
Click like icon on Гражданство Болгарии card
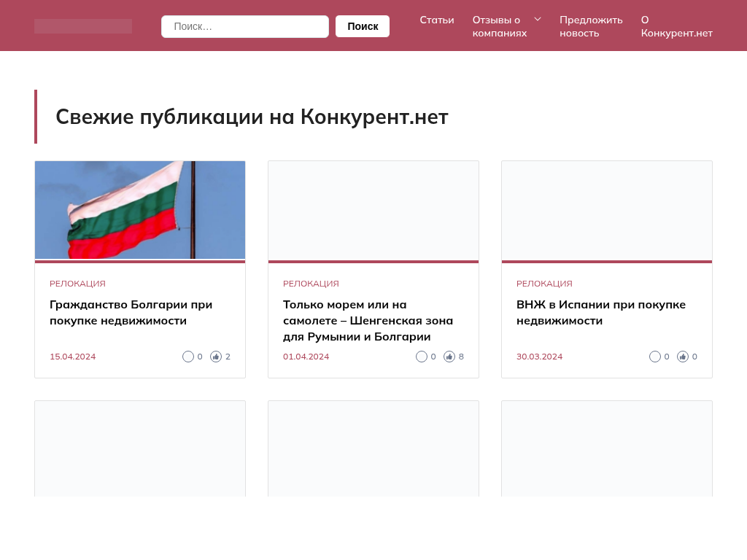pyautogui.click(x=216, y=357)
